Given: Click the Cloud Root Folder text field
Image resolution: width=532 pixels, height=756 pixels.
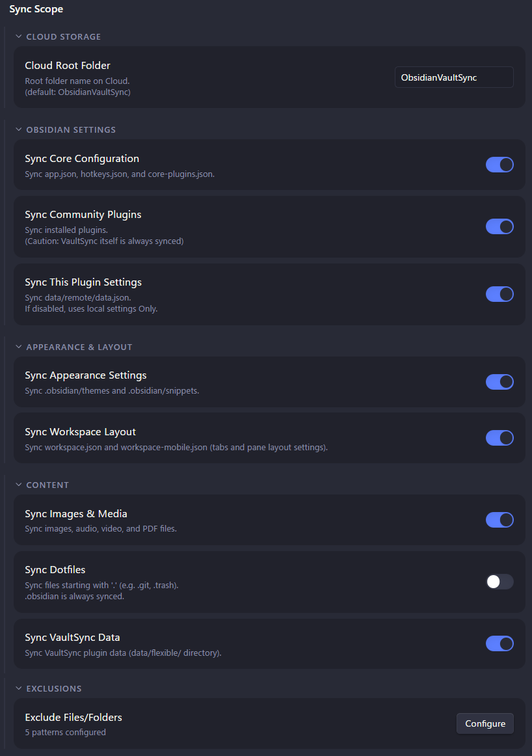Looking at the screenshot, I should tap(453, 77).
